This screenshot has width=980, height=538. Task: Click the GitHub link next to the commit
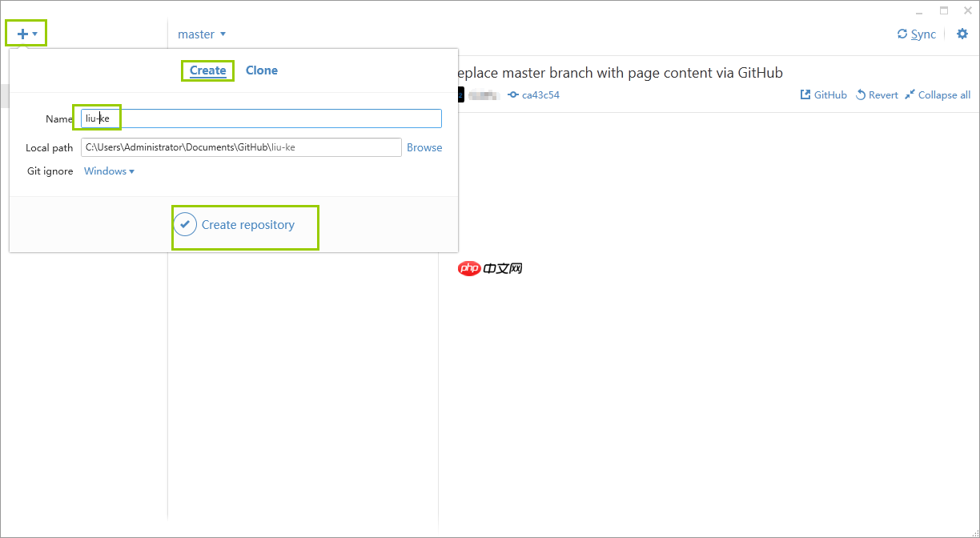tap(829, 94)
